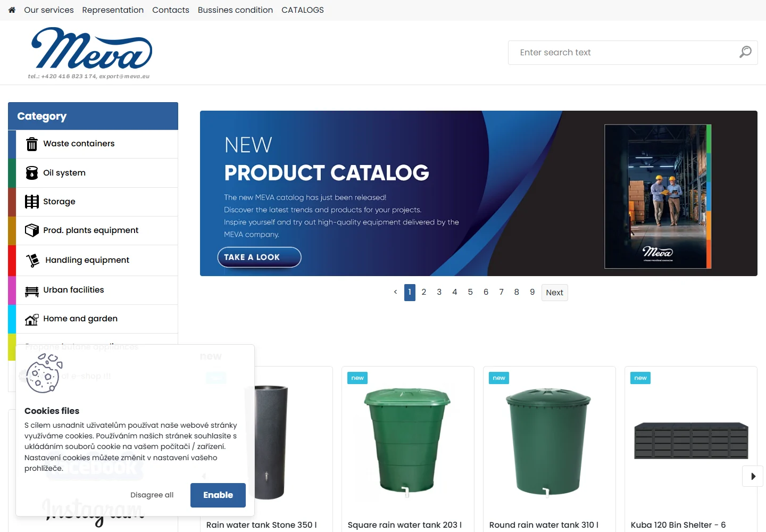Viewport: 766px width, 532px height.
Task: Click the PRODUCT CATALOG banner heading
Action: [327, 173]
